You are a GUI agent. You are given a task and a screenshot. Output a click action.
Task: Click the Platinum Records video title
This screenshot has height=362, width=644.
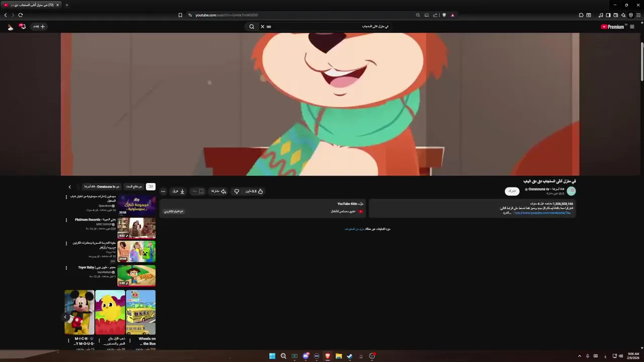click(95, 220)
